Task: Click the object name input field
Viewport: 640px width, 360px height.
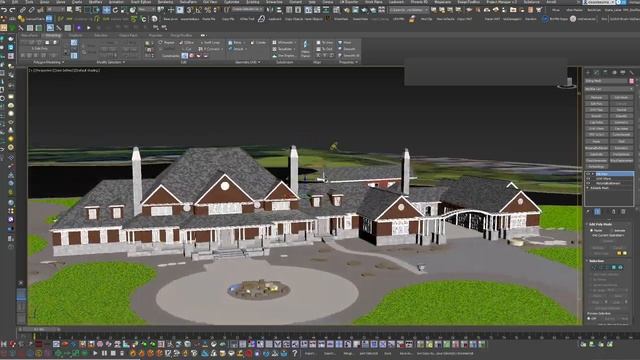Action: 606,81
